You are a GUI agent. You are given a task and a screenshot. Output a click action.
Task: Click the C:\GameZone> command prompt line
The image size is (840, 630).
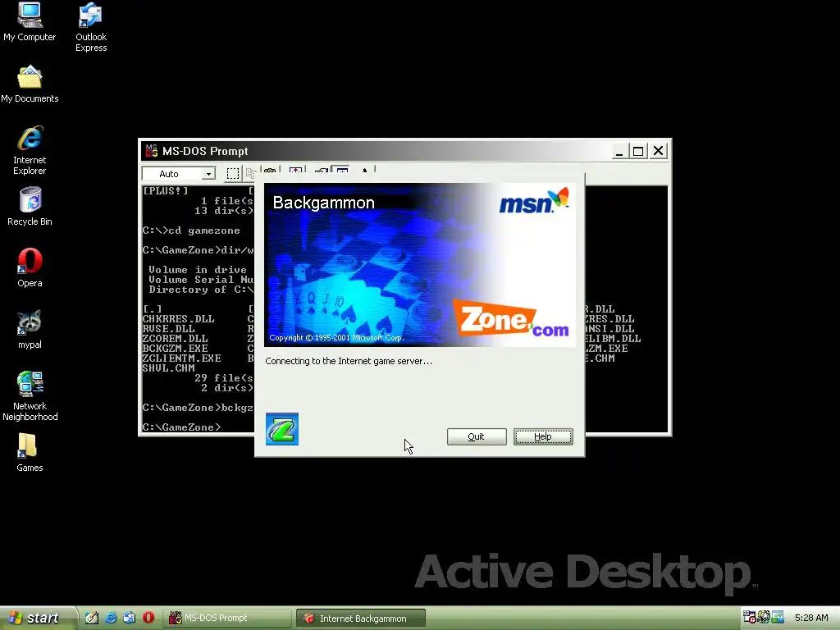[x=181, y=427]
